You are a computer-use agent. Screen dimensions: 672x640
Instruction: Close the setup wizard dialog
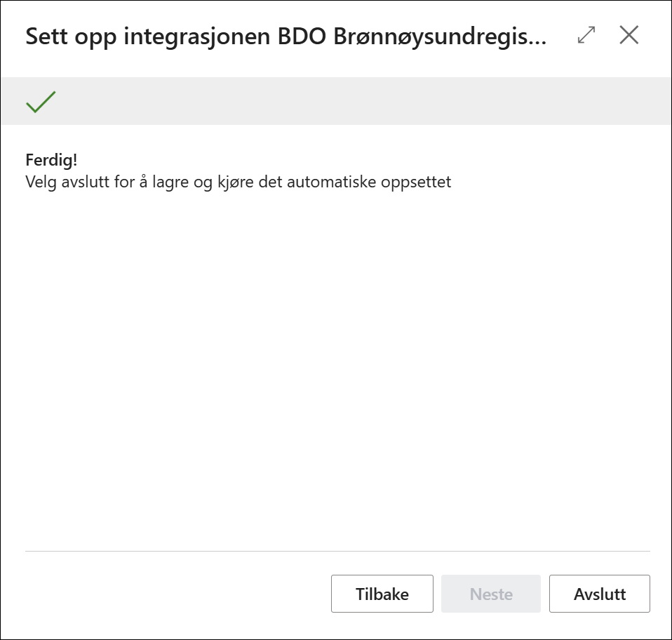pyautogui.click(x=629, y=35)
